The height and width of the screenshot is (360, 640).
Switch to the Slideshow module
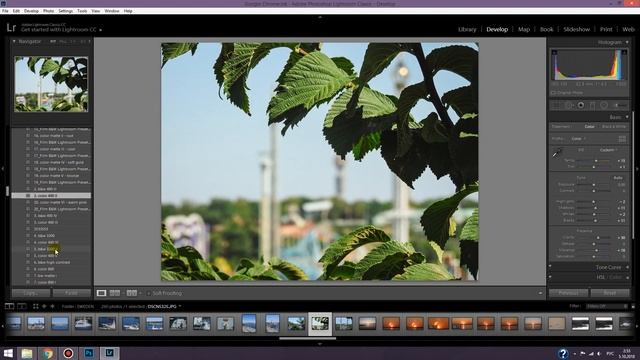point(576,29)
